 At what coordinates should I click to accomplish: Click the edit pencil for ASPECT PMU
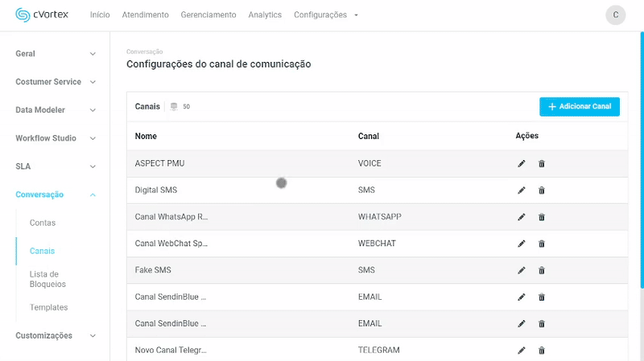pyautogui.click(x=521, y=164)
